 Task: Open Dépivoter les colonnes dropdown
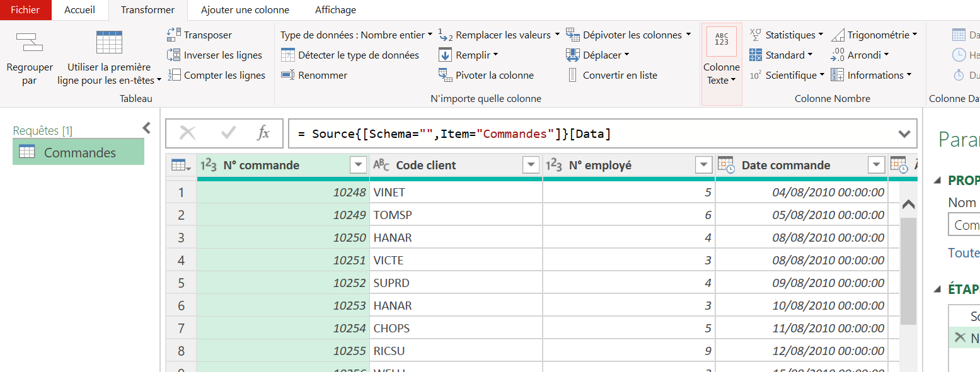(x=688, y=35)
